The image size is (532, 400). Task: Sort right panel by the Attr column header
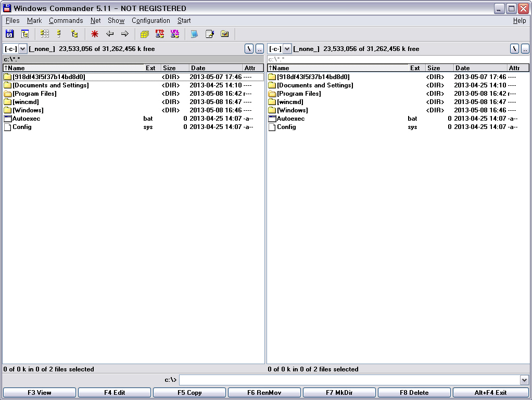click(x=518, y=68)
